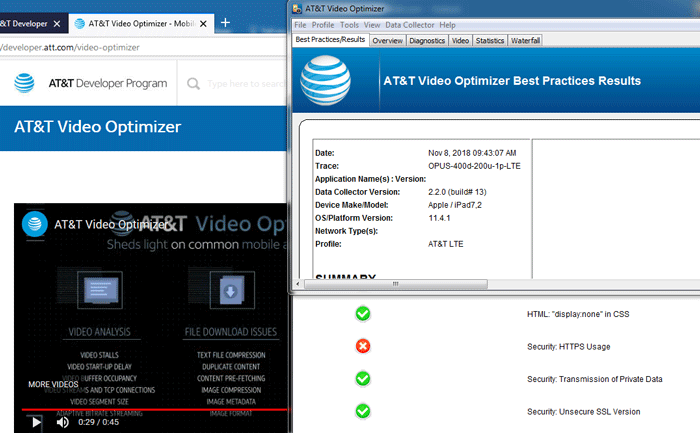Mute the video with the speaker icon
The height and width of the screenshot is (433, 700).
pyautogui.click(x=63, y=422)
